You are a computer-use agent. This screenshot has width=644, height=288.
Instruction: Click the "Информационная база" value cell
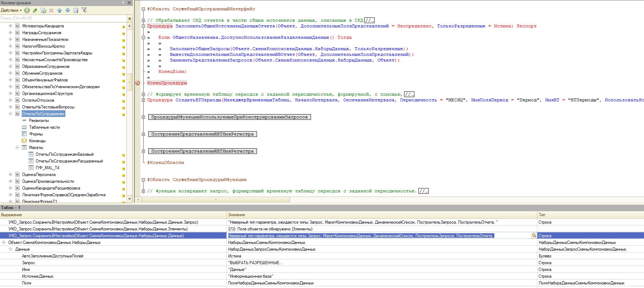(x=382, y=276)
